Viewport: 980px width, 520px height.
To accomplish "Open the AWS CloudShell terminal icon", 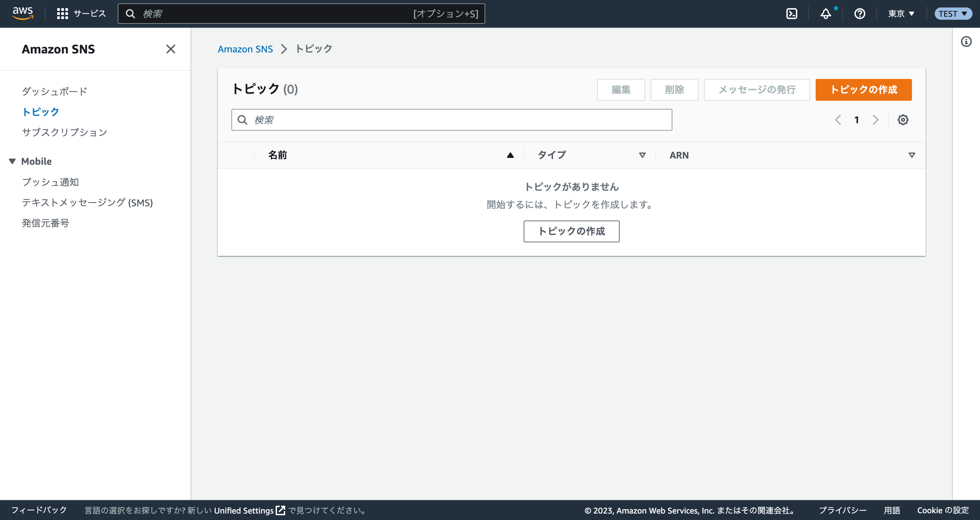I will (792, 13).
